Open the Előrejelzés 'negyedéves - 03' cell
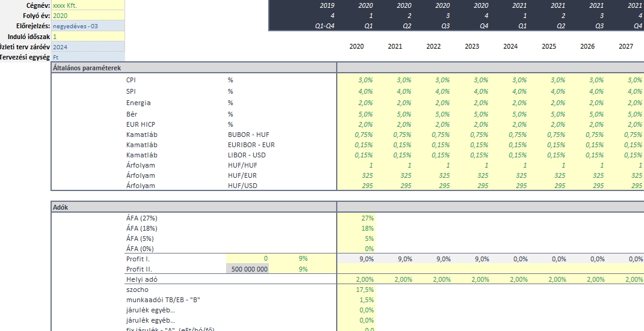Viewport: 644px width, 331px height. (x=88, y=26)
